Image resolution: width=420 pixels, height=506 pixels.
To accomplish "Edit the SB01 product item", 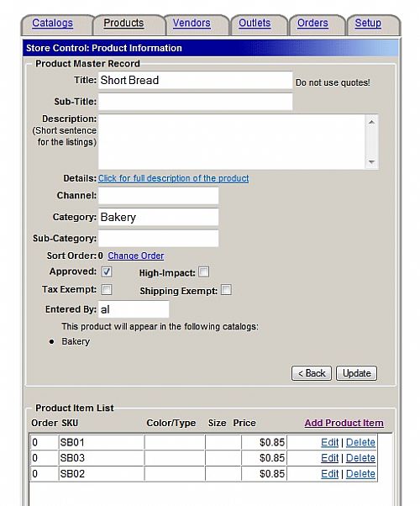I will click(x=329, y=442).
